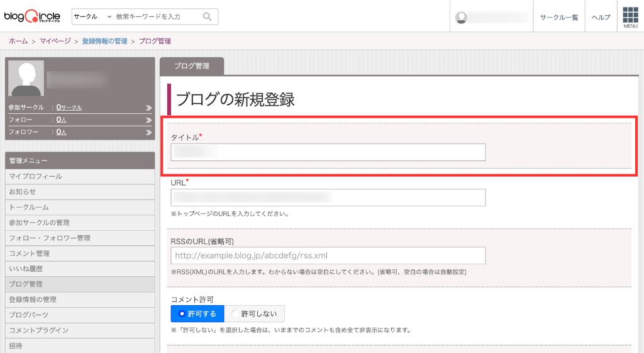This screenshot has height=353, width=644.
Task: Click the header username area
Action: [x=498, y=17]
